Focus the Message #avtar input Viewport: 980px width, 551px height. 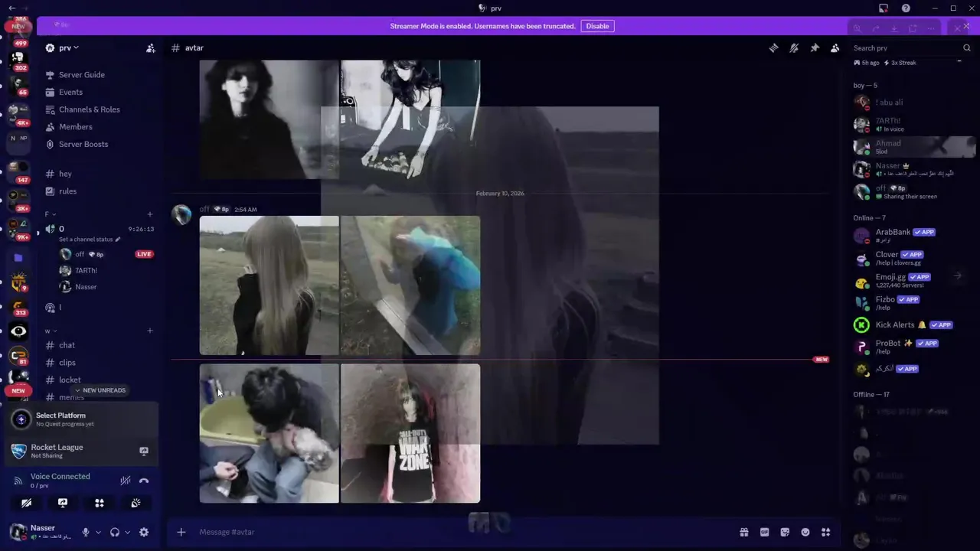click(459, 532)
